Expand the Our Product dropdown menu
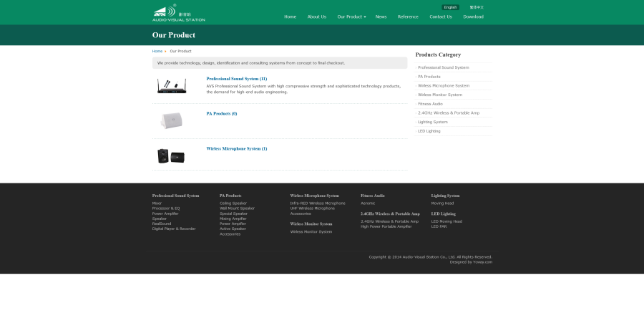The image size is (644, 321). tap(351, 16)
